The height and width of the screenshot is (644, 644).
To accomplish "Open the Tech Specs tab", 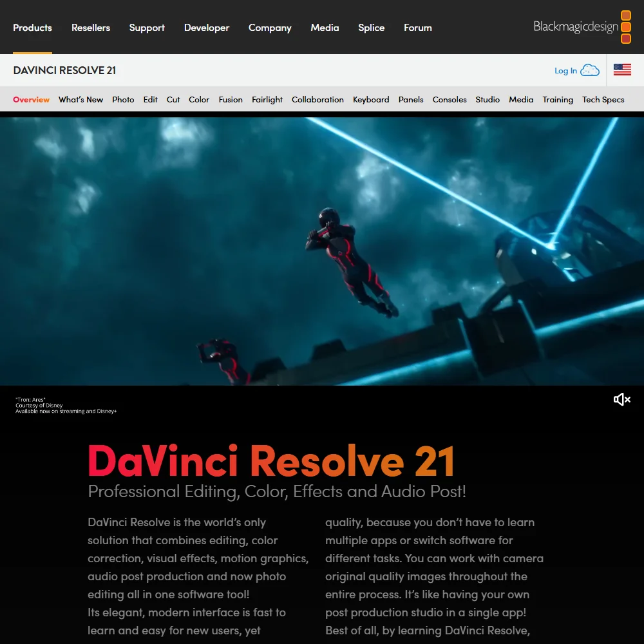I will click(603, 99).
